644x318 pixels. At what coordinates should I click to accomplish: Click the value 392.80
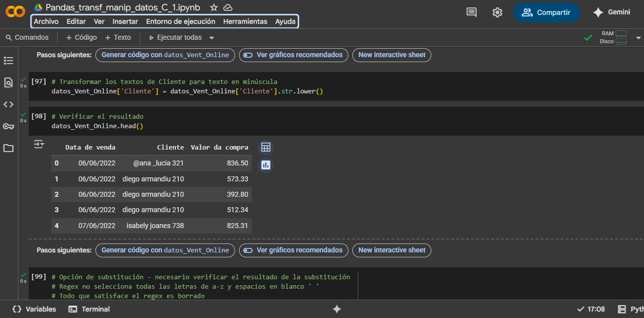tap(238, 195)
